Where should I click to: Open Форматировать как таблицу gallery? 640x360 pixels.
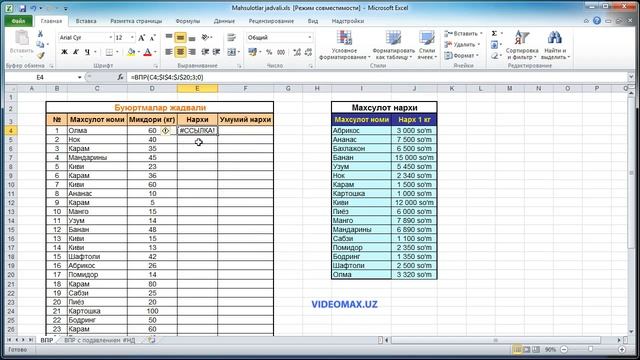point(393,45)
